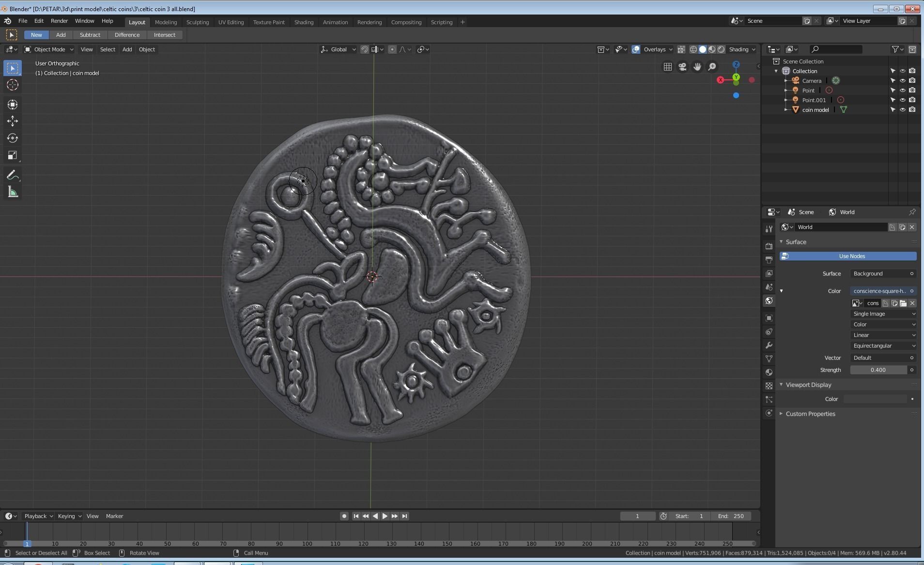Click the zoom magnifier icon in viewport
Screen dimensions: 924x565
tap(712, 67)
